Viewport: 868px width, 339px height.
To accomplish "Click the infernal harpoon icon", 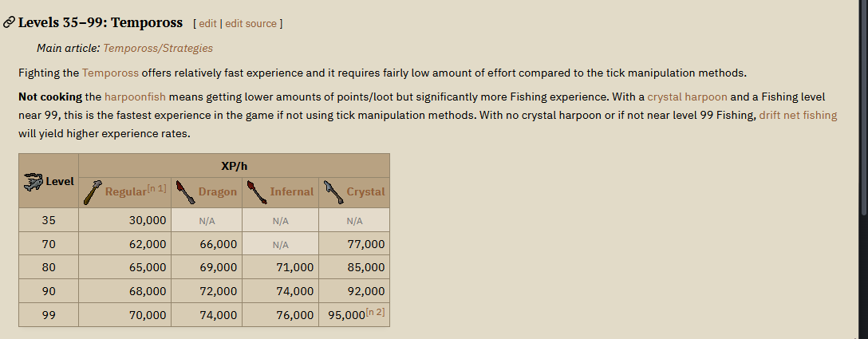I will [257, 192].
